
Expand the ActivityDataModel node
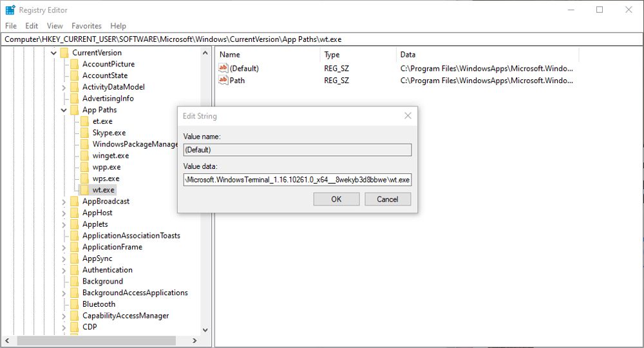click(x=64, y=88)
